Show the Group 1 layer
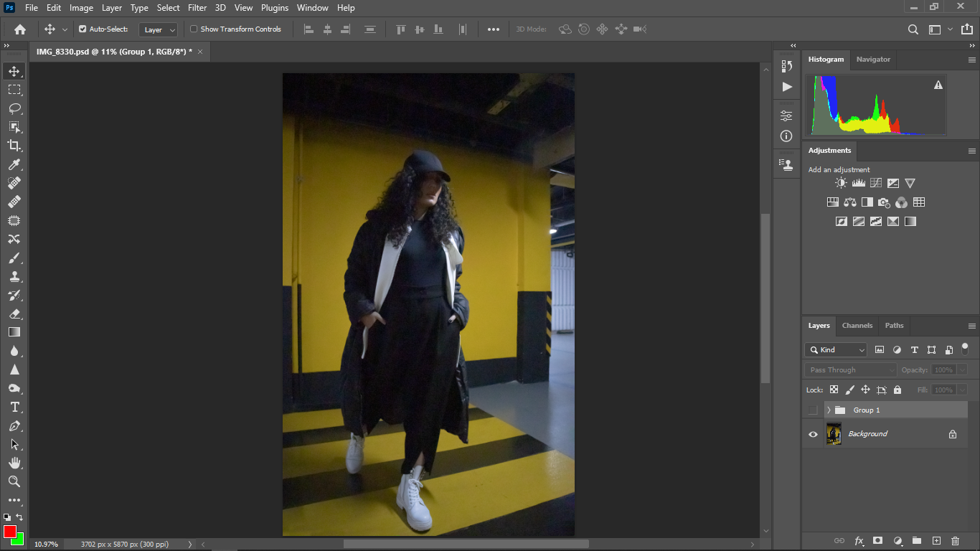 tap(813, 410)
